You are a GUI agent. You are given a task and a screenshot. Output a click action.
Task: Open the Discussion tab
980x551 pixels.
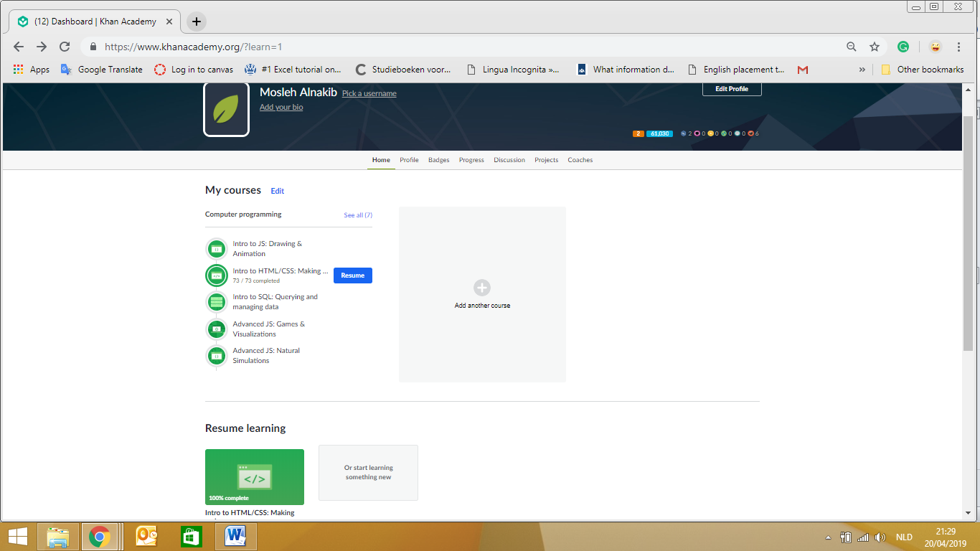coord(509,160)
